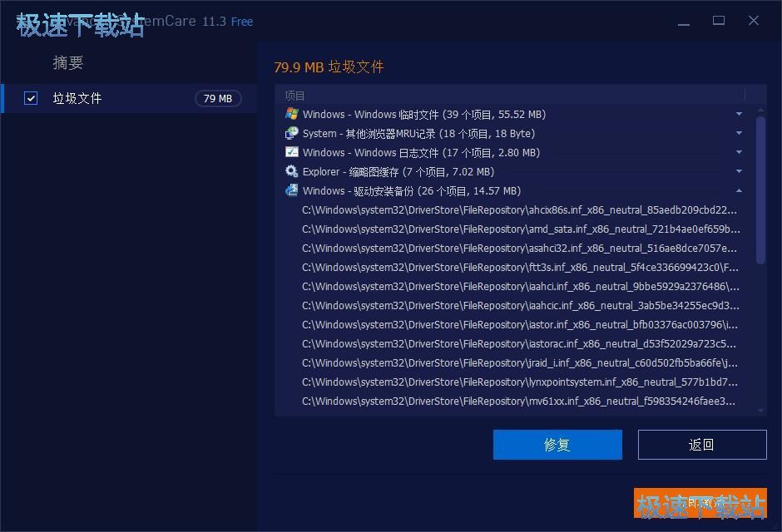
Task: Select the iastor.inf file path row
Action: [518, 324]
